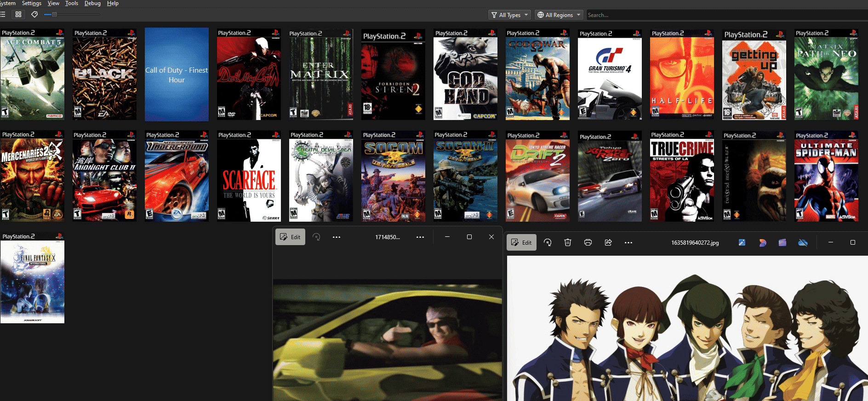Viewport: 868px width, 401px height.
Task: Click Edit in the 1635819640272.jpg photo window
Action: pos(521,242)
